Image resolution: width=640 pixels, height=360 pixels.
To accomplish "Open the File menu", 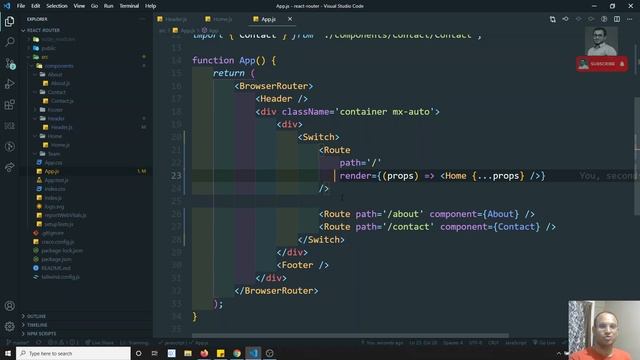I will 21,6.
